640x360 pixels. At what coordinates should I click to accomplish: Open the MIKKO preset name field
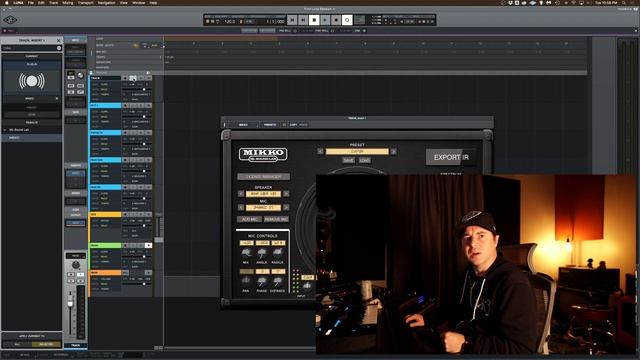click(357, 151)
